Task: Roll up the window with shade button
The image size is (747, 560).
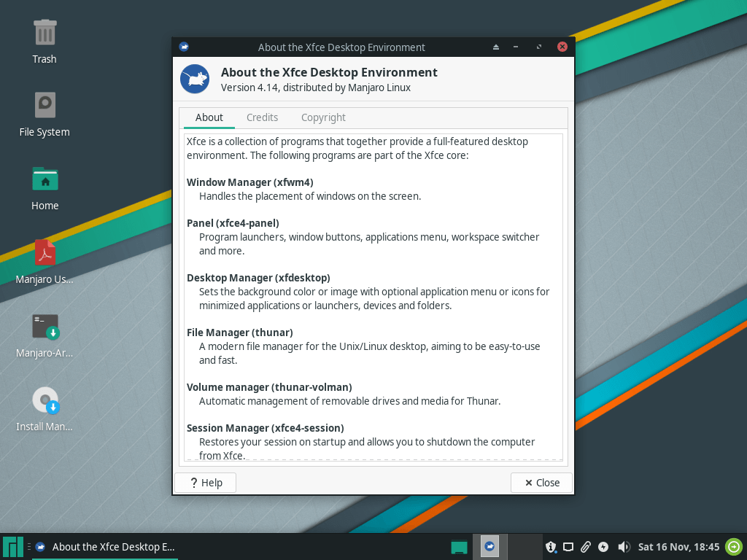Action: point(496,47)
